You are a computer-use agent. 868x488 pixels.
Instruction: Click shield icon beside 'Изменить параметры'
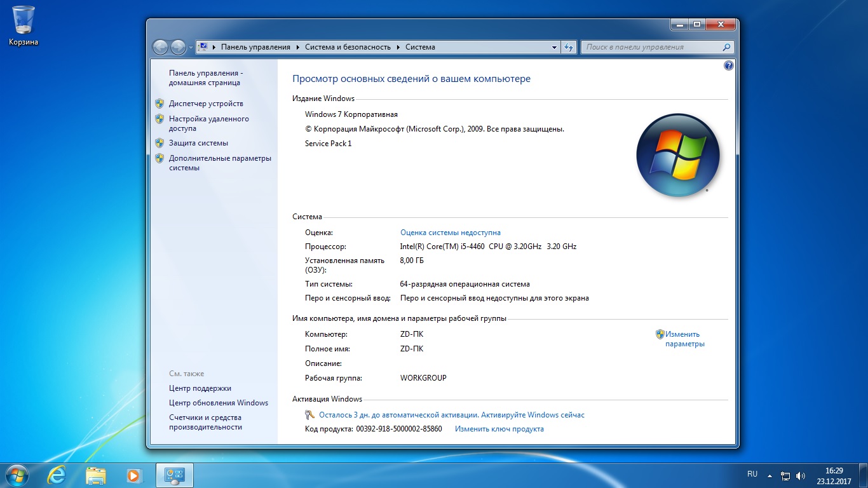pyautogui.click(x=660, y=334)
